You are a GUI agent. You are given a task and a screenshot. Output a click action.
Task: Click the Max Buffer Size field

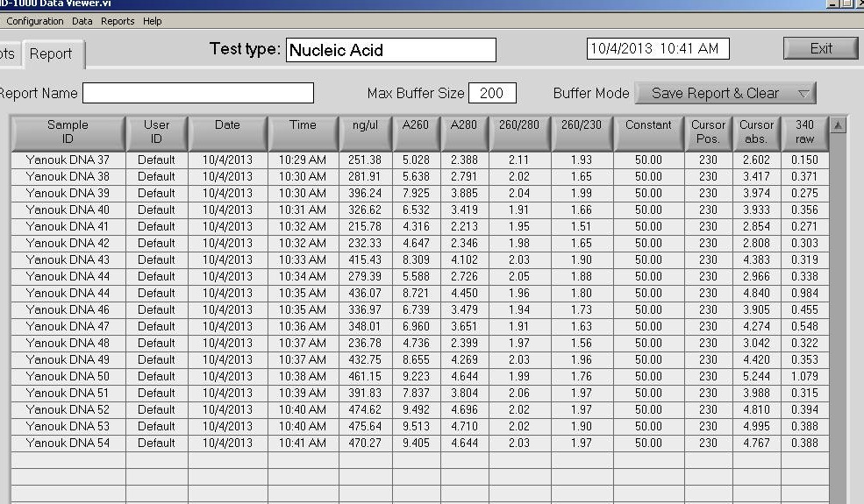tap(492, 93)
